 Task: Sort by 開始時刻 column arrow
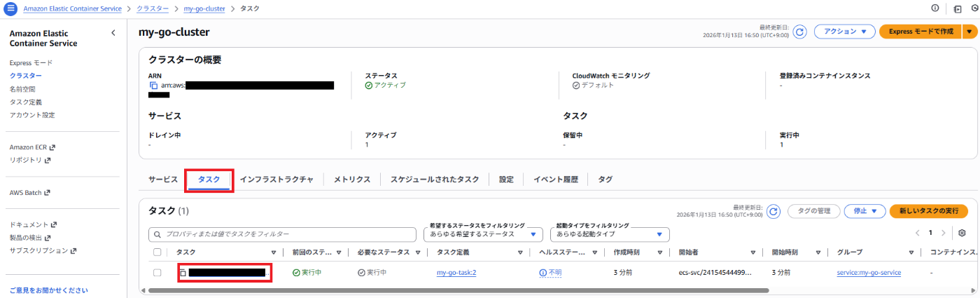pyautogui.click(x=817, y=252)
